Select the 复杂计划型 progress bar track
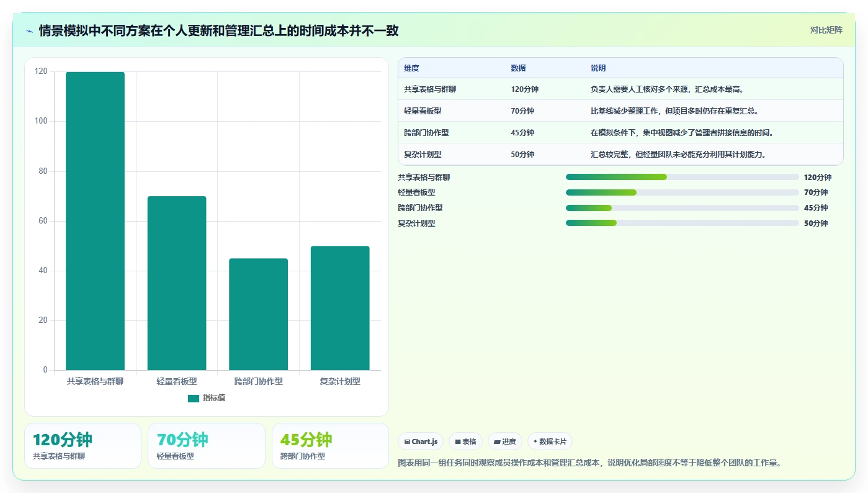 pos(682,223)
